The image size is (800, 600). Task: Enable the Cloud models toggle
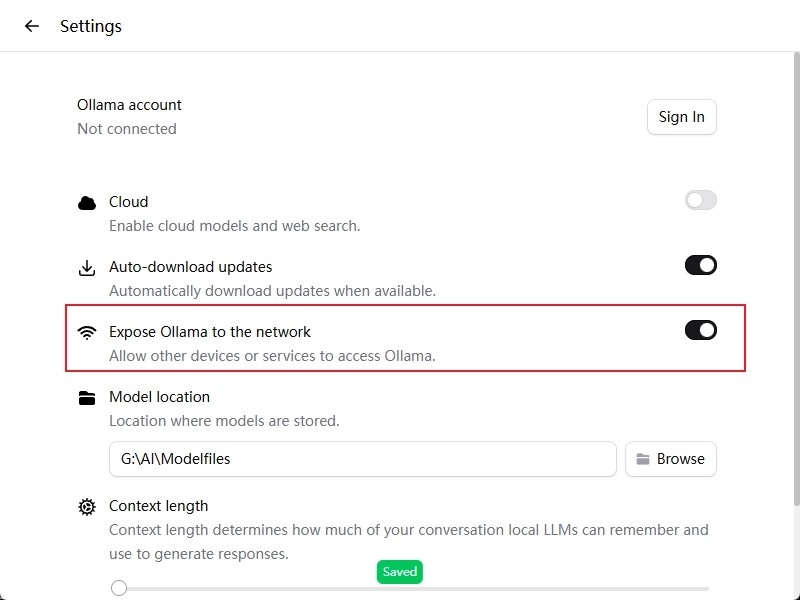pos(700,200)
